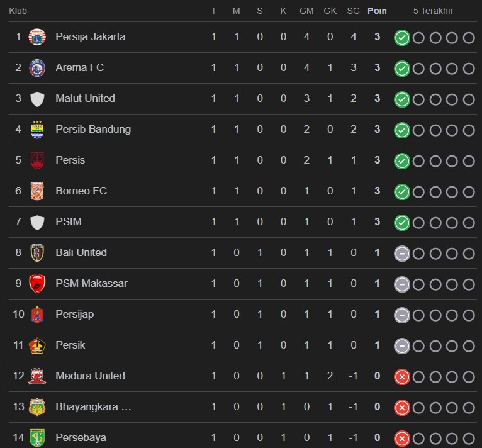Screen dimensions: 482x448
Task: Click the Persebaya club crest
Action: 38,437
